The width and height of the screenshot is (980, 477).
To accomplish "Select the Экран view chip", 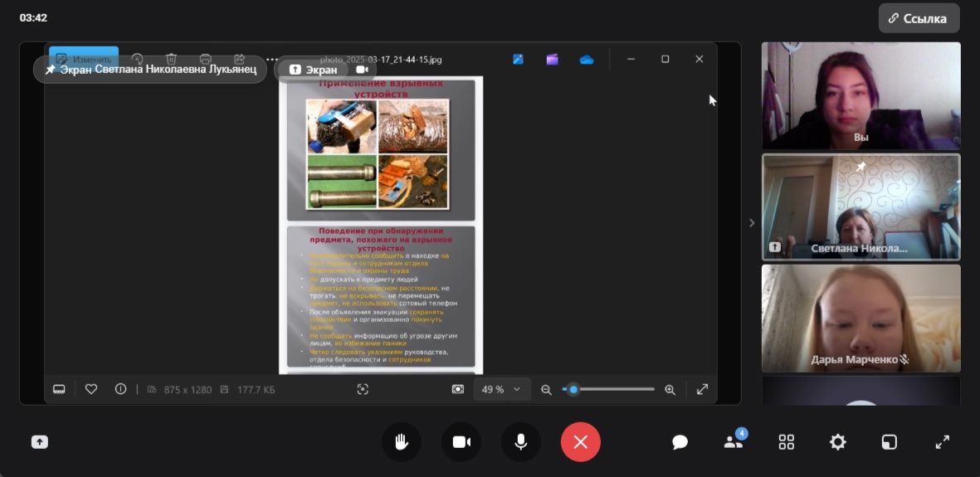I will (x=314, y=70).
